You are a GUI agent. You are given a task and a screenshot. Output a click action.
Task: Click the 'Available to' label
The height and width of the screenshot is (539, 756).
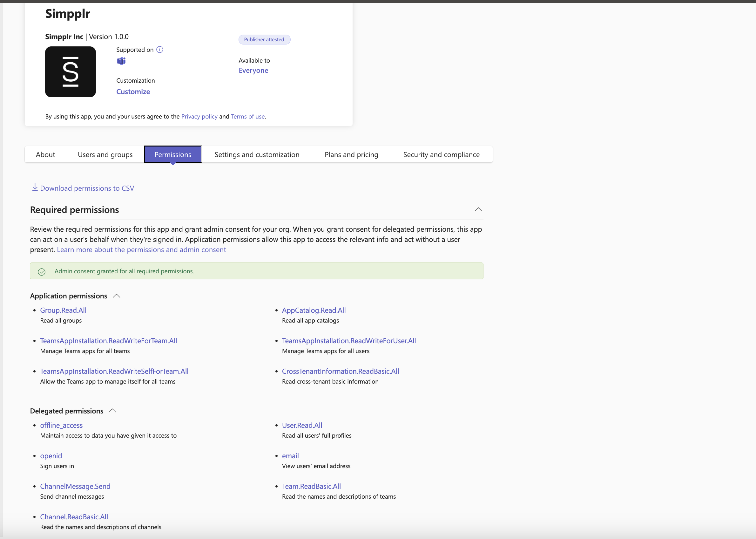tap(254, 60)
